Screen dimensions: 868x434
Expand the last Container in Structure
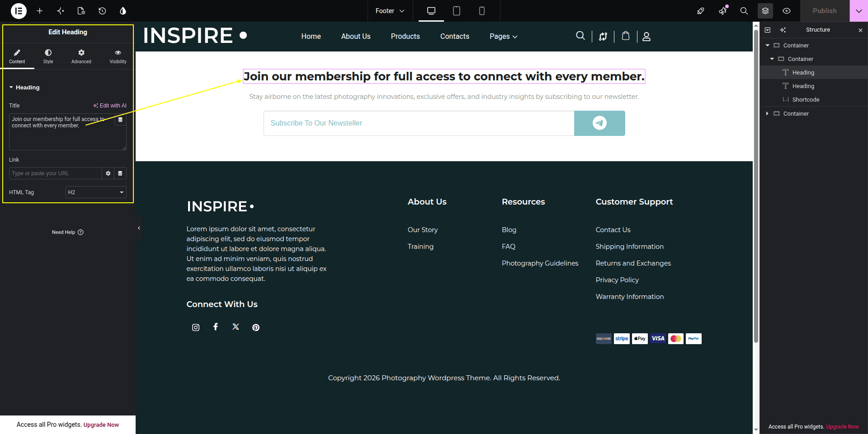(767, 114)
